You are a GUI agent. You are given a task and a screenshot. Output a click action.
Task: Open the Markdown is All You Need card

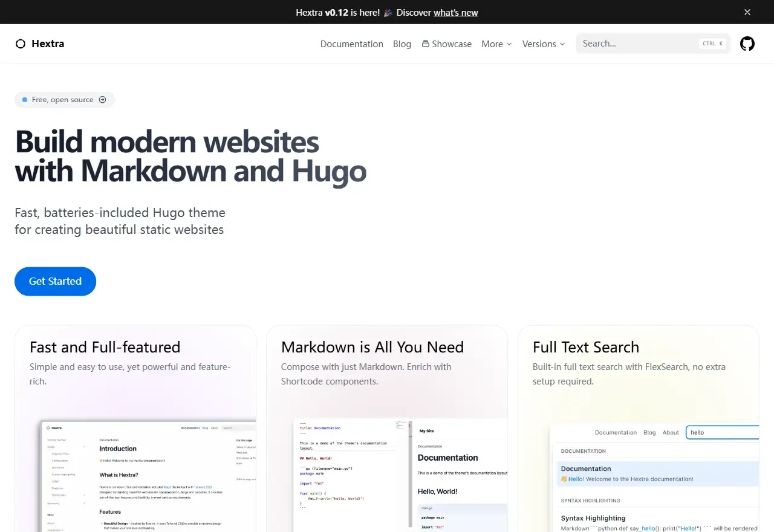pos(387,429)
